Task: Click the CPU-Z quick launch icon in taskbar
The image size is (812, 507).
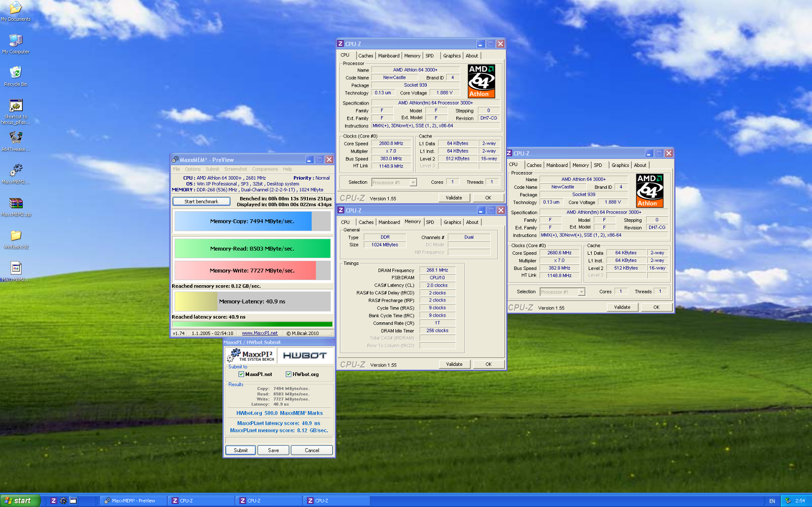Action: click(53, 500)
